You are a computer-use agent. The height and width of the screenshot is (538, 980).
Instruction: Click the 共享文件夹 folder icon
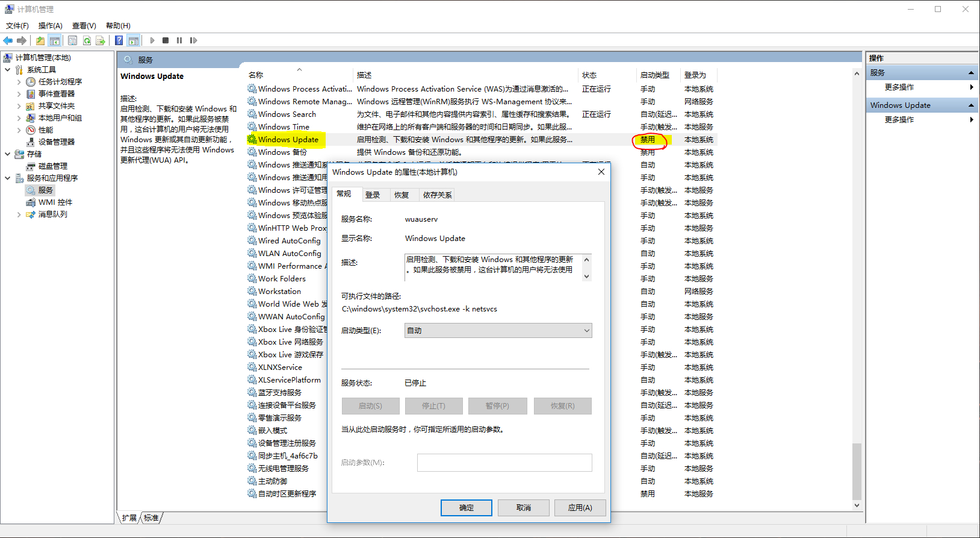(x=31, y=106)
